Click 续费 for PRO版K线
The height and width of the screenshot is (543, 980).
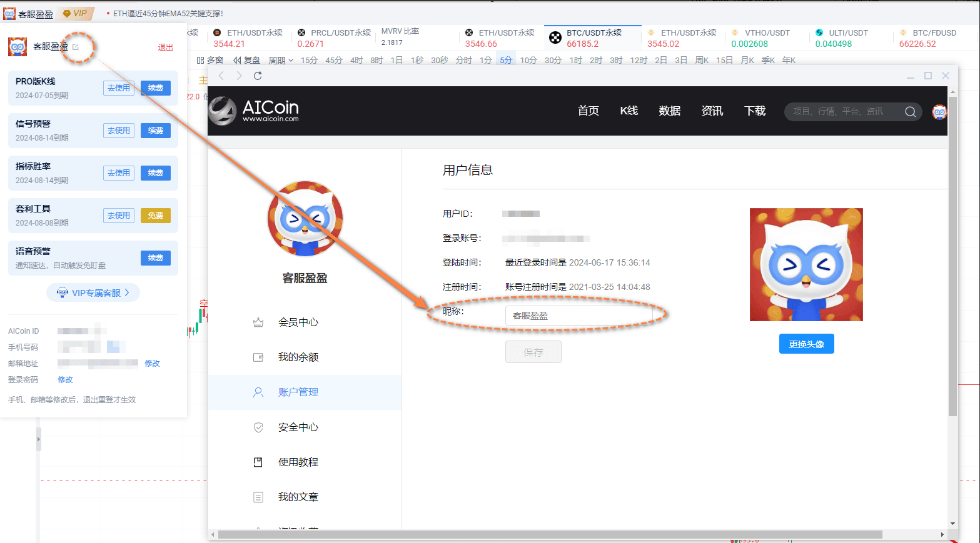click(156, 88)
